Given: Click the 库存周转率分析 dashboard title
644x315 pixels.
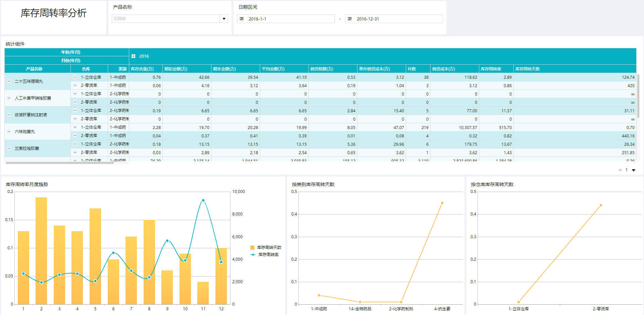Looking at the screenshot, I should click(54, 13).
